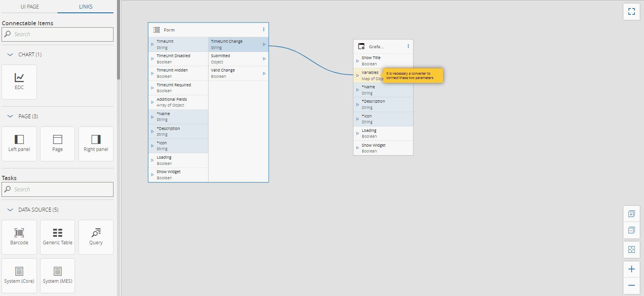Select the Right panel item
Image resolution: width=644 pixels, height=296 pixels.
click(96, 144)
